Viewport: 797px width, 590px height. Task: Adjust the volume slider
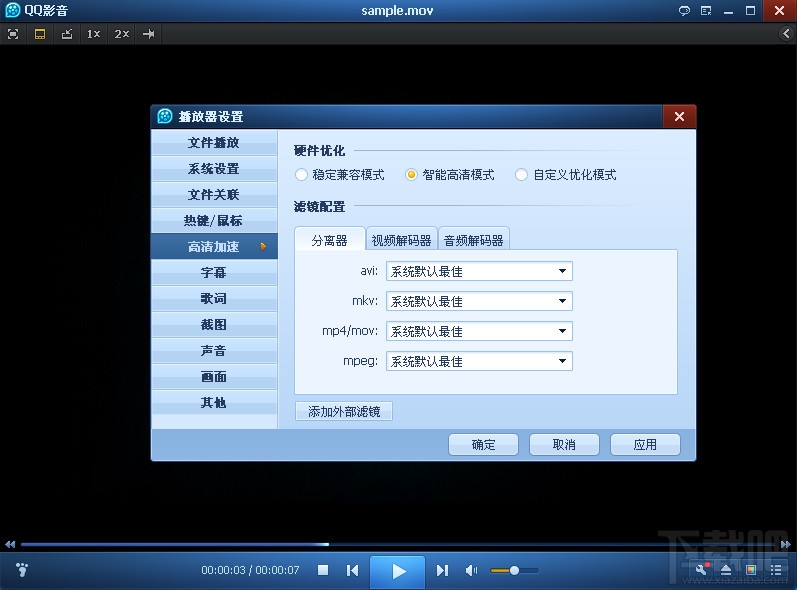click(x=514, y=571)
